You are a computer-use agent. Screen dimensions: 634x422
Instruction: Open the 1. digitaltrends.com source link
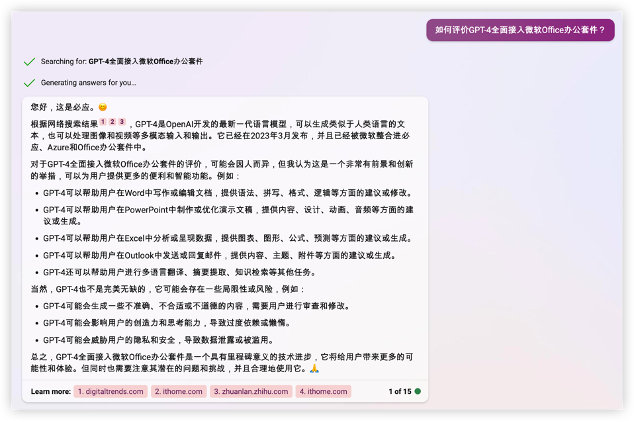click(111, 391)
